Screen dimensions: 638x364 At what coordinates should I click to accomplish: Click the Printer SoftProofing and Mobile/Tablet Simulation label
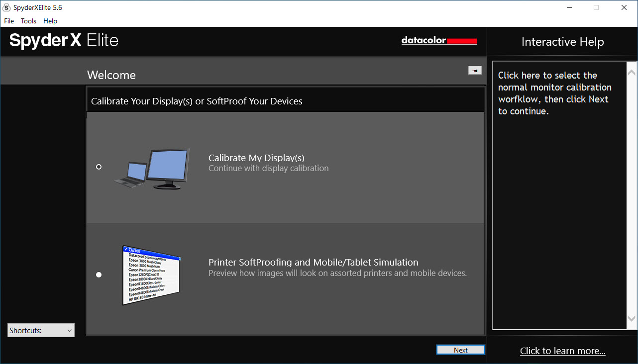point(314,263)
